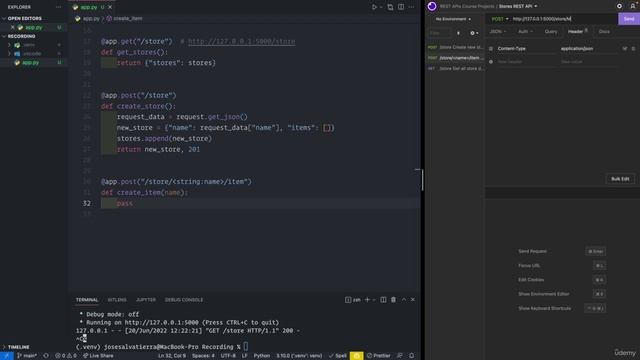Select the zsh terminal shell indicator

pyautogui.click(x=353, y=300)
